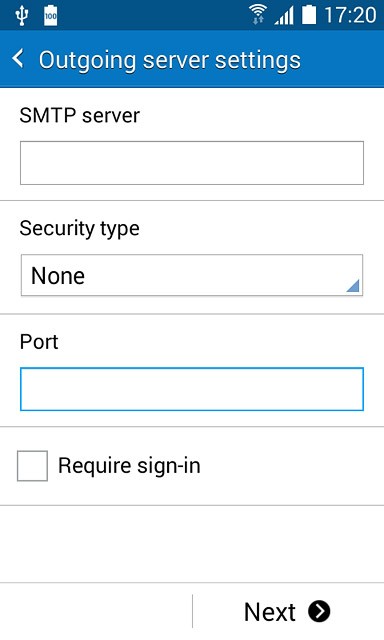Tap the battery level icon near the clock

tap(309, 14)
